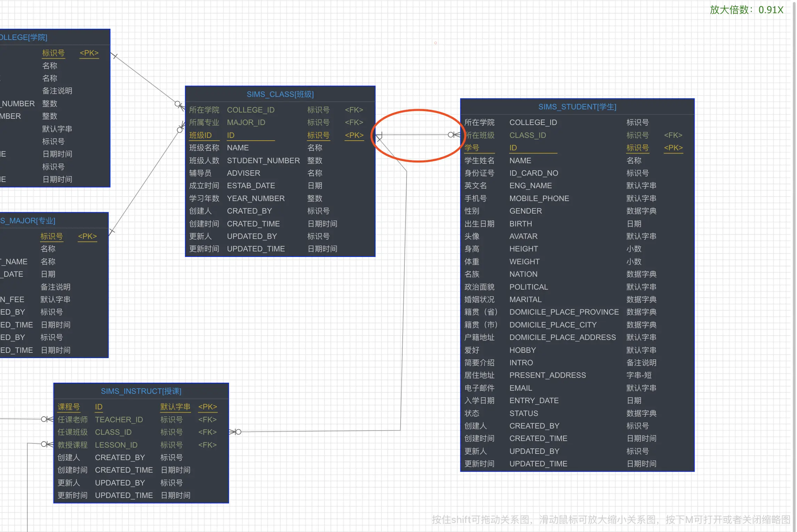Click the SIMS_INSTRUCT[授课] table title

click(141, 391)
